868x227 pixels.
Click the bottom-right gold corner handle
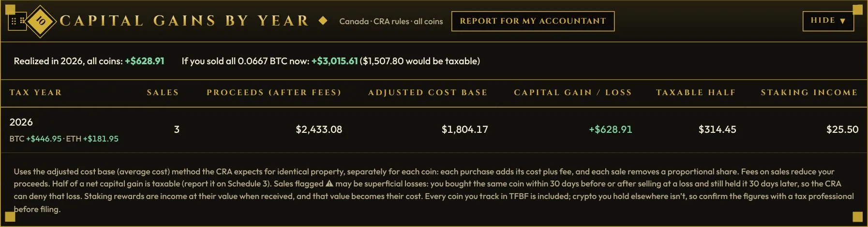pos(858,216)
